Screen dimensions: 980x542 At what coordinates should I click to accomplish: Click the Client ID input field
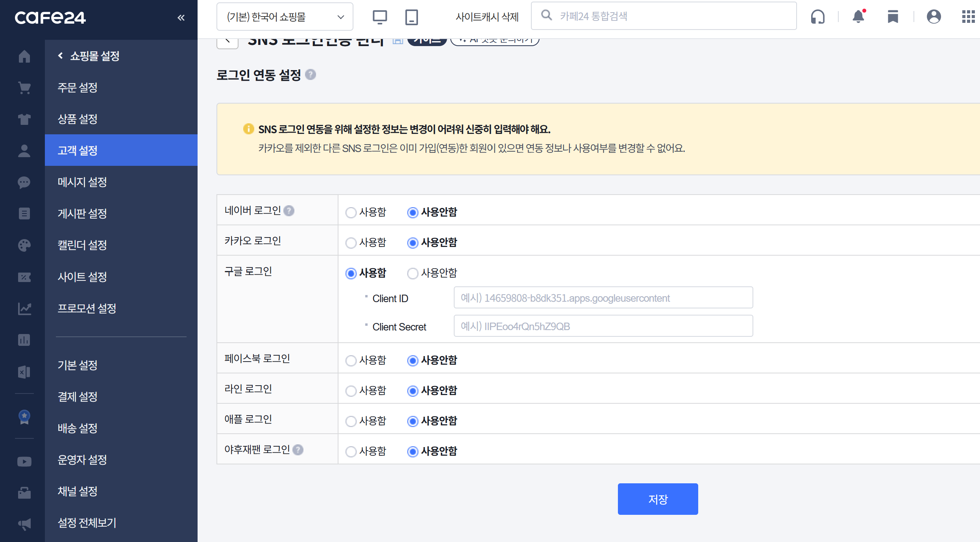pos(603,298)
